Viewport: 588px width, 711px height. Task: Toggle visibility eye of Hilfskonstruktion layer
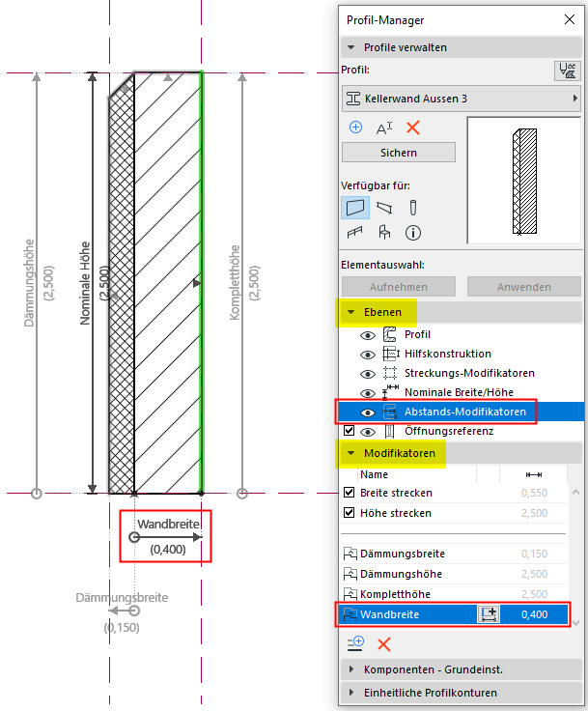tap(368, 355)
